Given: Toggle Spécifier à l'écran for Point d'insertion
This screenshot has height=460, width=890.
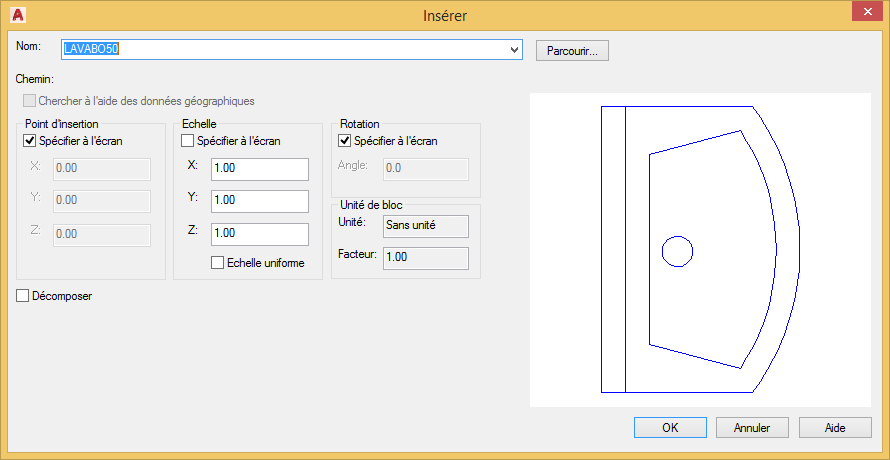Looking at the screenshot, I should point(29,141).
